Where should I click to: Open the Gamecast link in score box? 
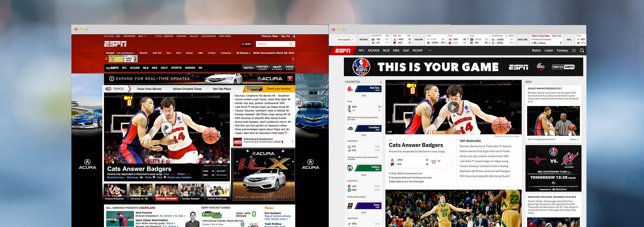tap(222, 175)
